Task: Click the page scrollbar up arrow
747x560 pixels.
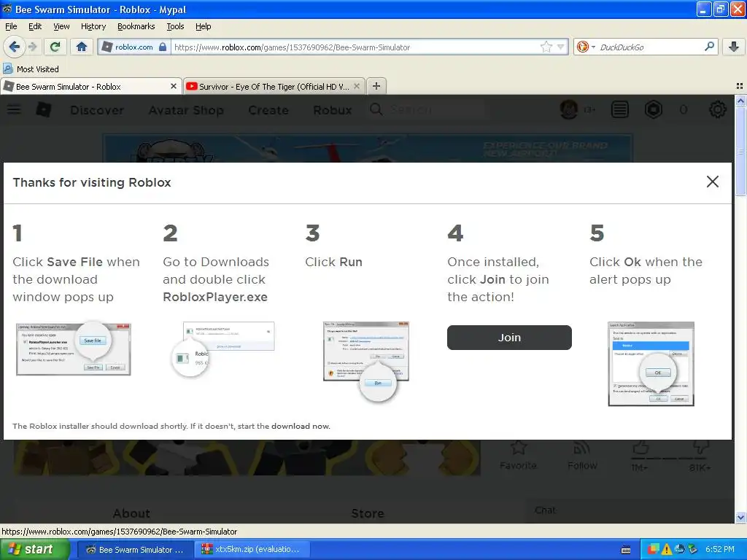Action: [740, 101]
